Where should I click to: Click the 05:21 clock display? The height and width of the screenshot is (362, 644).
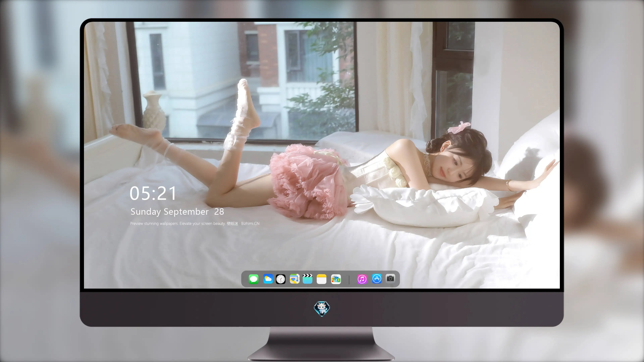(x=153, y=193)
